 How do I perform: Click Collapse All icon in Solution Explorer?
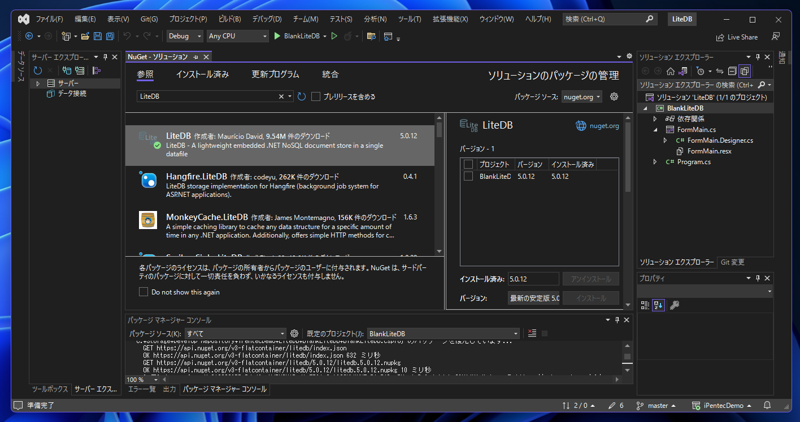click(732, 71)
